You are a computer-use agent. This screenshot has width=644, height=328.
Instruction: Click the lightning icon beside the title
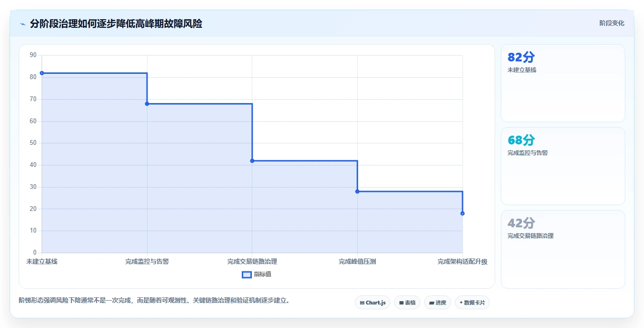23,24
